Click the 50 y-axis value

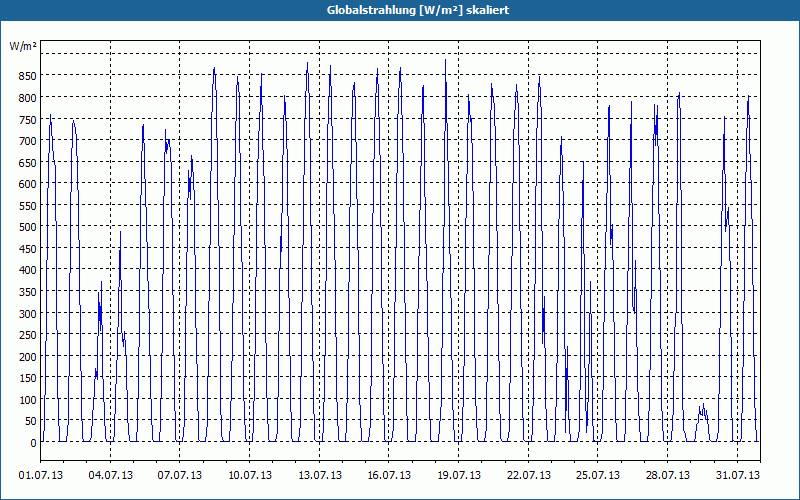coord(30,421)
